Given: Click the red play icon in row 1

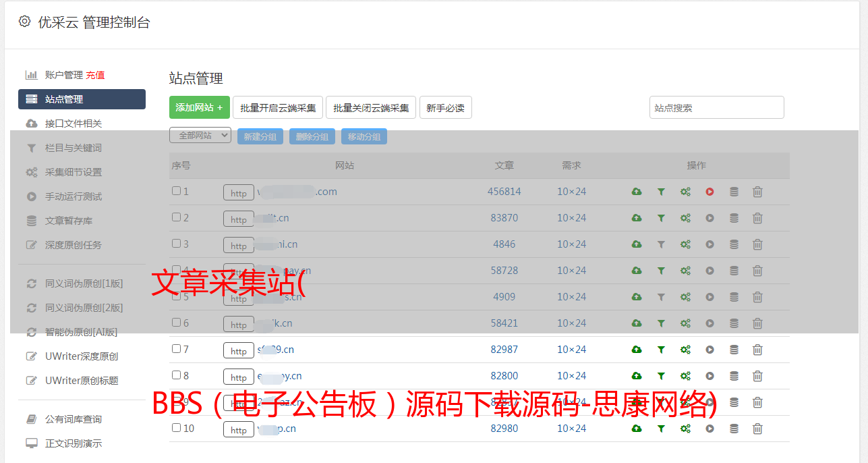Looking at the screenshot, I should [x=710, y=192].
